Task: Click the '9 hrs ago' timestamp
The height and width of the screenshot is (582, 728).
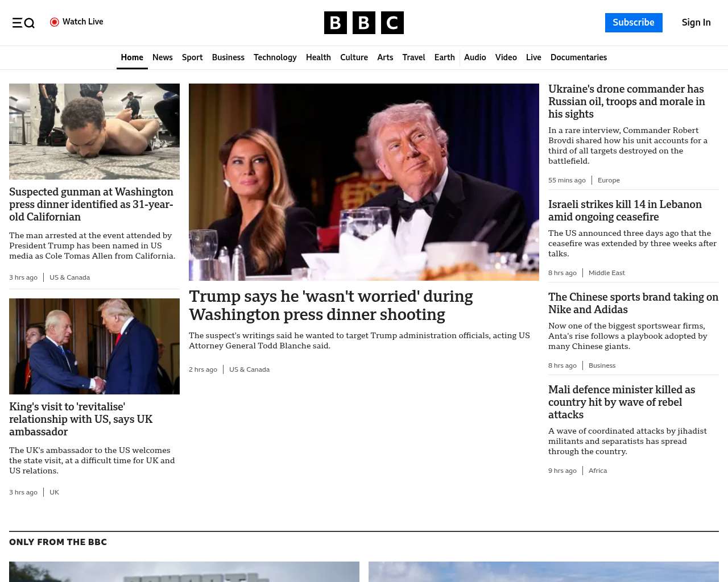Action: point(562,471)
